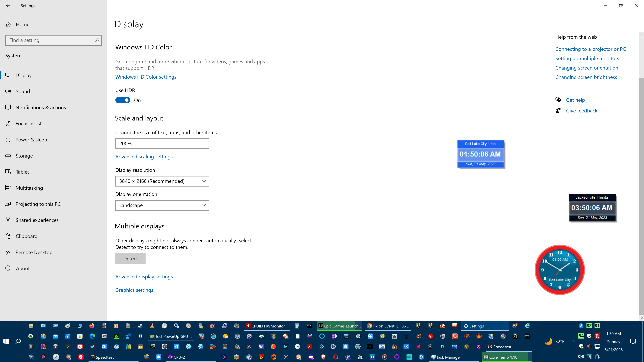The width and height of the screenshot is (644, 362).
Task: Open Advanced display settings link
Action: pyautogui.click(x=144, y=277)
